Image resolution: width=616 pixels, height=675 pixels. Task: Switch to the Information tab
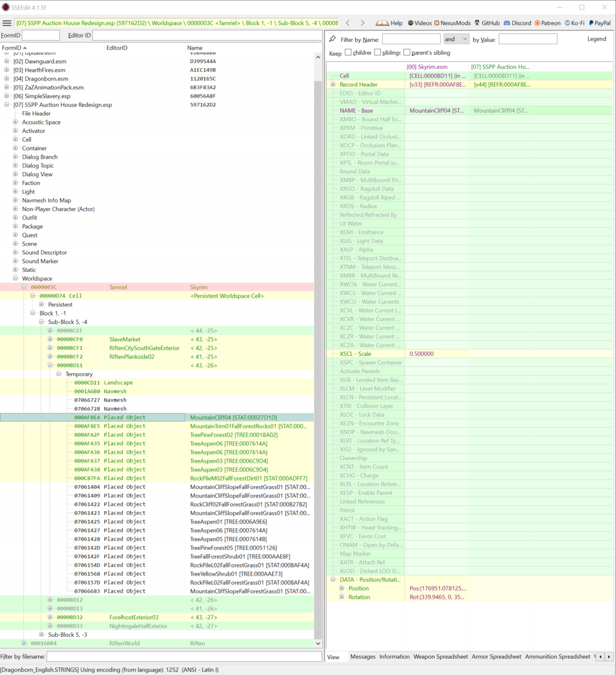click(x=394, y=656)
